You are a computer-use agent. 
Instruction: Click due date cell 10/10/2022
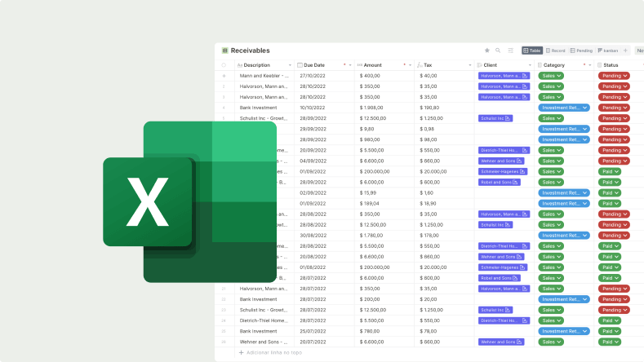point(312,108)
